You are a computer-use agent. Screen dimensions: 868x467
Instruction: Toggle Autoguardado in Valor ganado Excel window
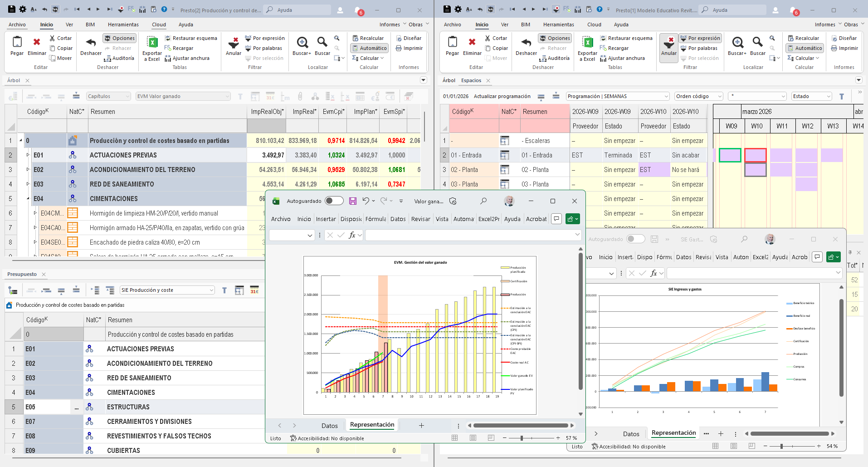tap(334, 201)
